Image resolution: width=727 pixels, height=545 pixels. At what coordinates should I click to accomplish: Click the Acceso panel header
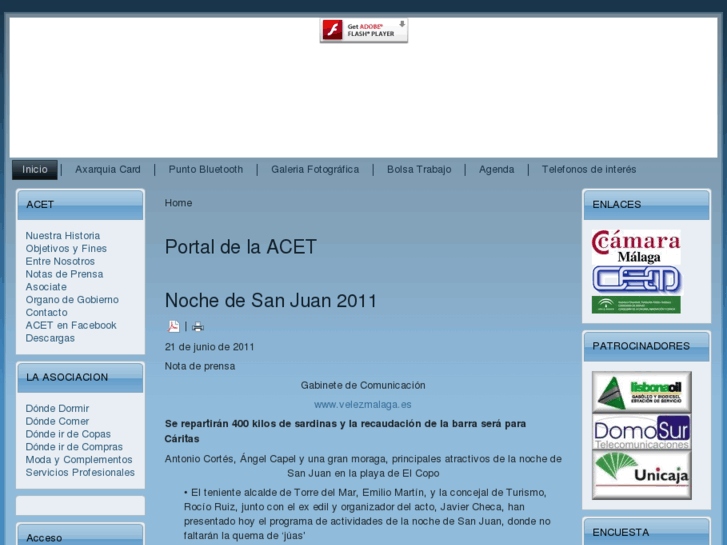pos(80,537)
